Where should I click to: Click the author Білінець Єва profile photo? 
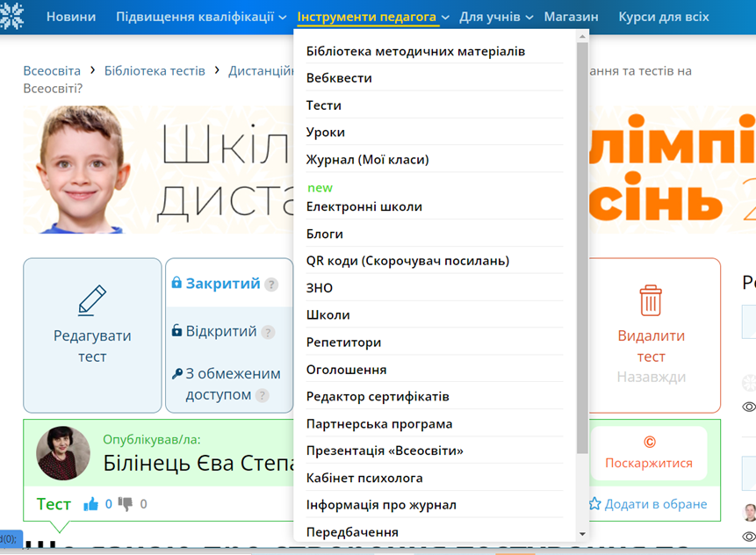coord(63,453)
